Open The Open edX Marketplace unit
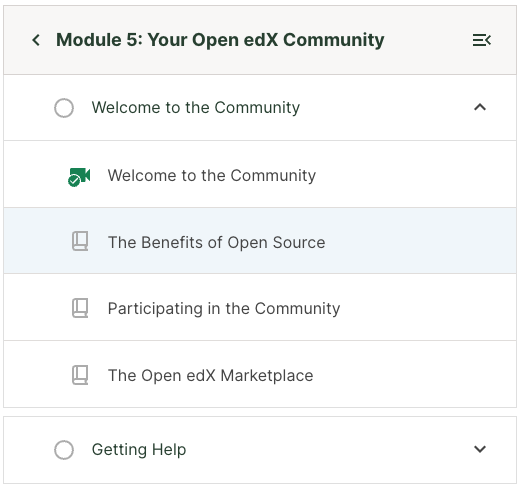The height and width of the screenshot is (490, 521). pyautogui.click(x=211, y=375)
